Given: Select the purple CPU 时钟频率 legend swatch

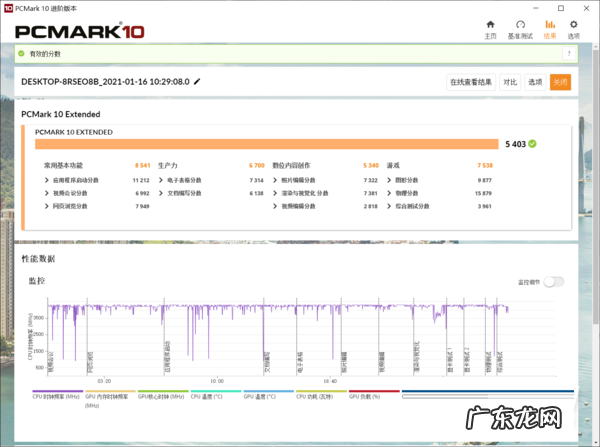Looking at the screenshot, I should [57, 391].
